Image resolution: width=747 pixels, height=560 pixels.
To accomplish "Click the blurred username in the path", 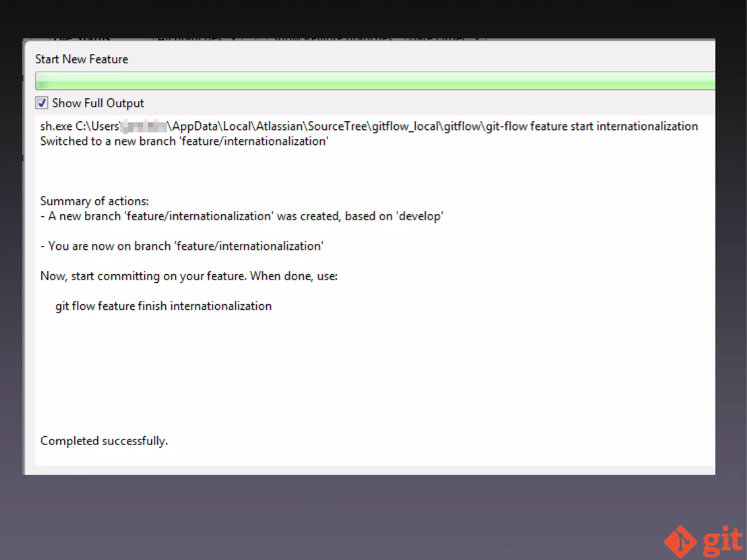I will click(143, 127).
